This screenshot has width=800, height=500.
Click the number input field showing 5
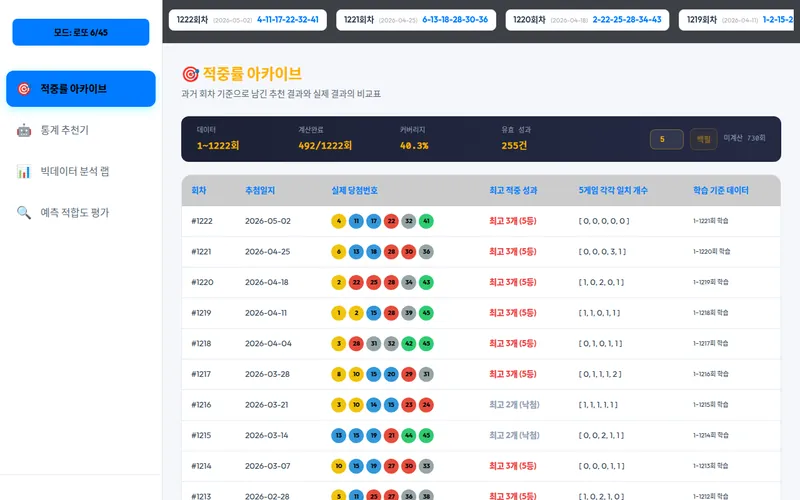point(666,139)
